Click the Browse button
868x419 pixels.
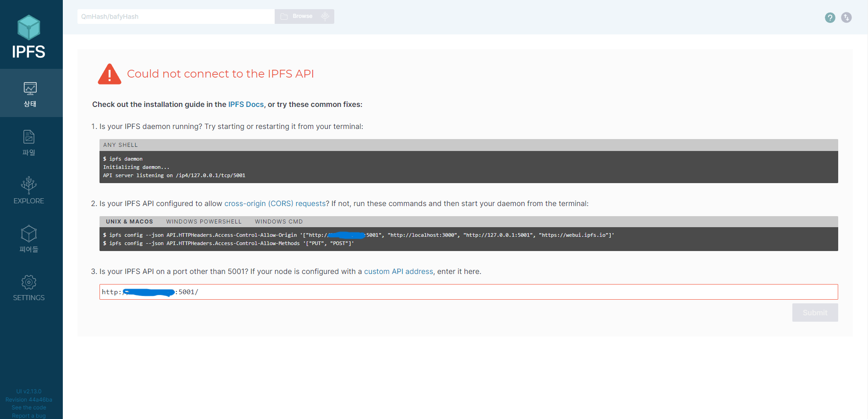click(297, 17)
